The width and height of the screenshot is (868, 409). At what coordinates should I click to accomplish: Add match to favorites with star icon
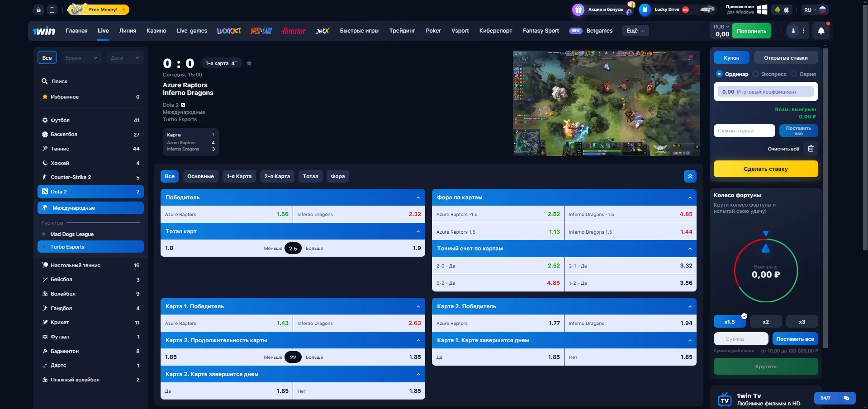(249, 63)
